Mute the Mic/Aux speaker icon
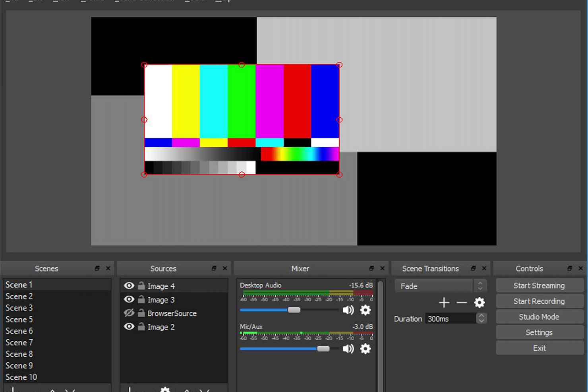This screenshot has width=588, height=392. pyautogui.click(x=348, y=349)
